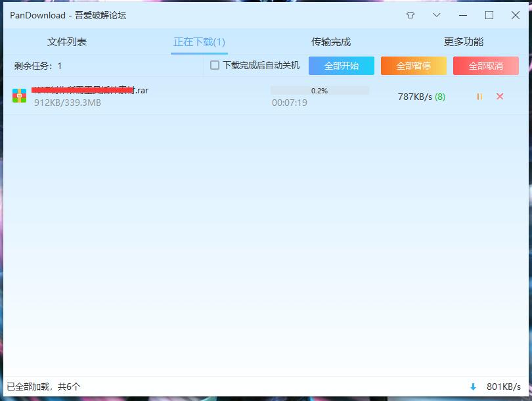Click the 787KB/s (8) speed value

click(x=422, y=97)
